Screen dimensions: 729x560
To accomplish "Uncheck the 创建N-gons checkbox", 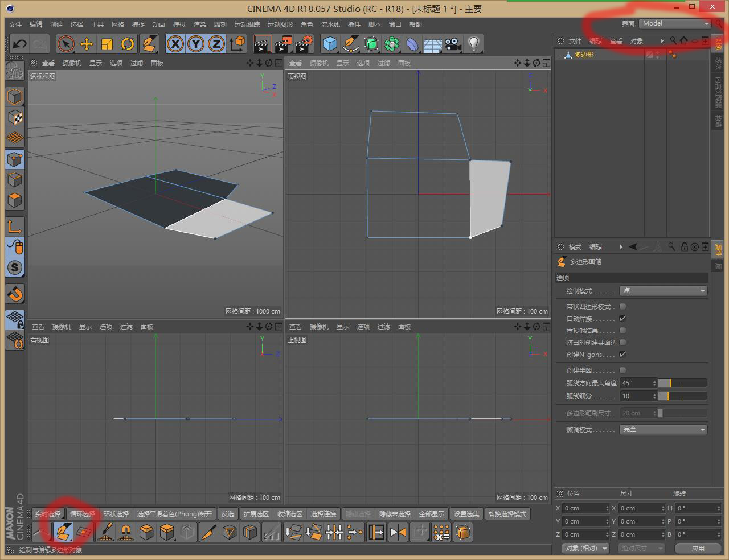I will 622,355.
